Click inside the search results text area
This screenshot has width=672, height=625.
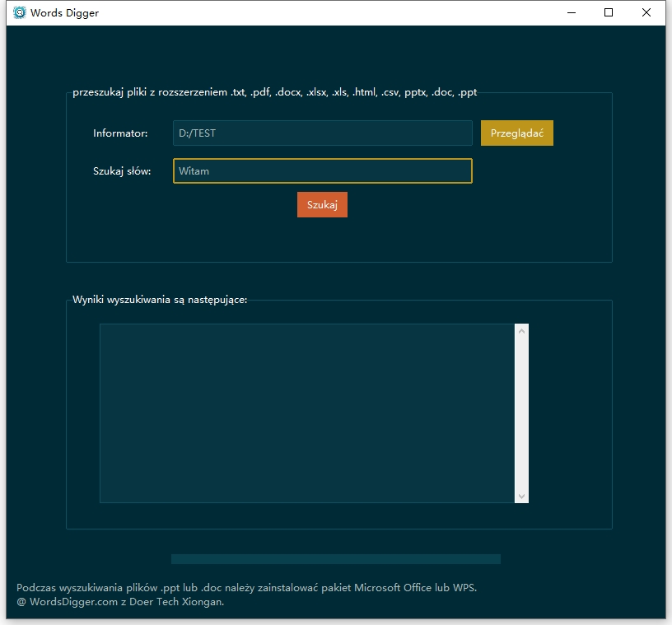point(307,413)
